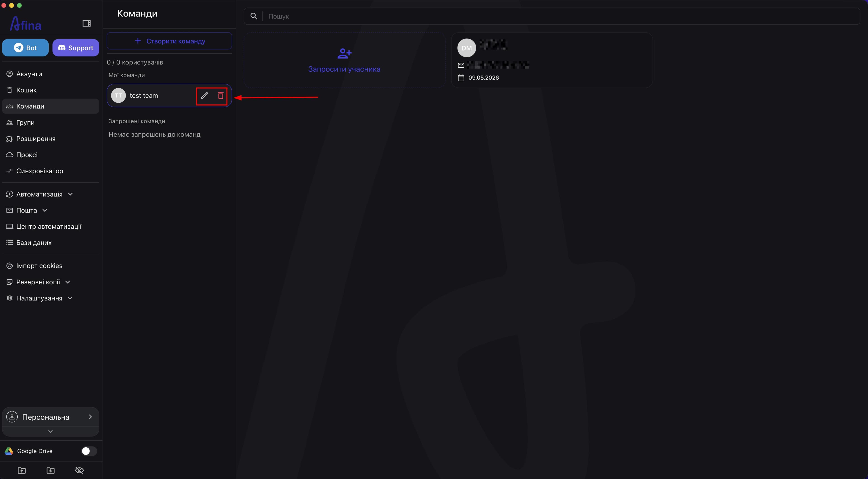
Task: Open Центр автоматизації
Action: tap(51, 227)
